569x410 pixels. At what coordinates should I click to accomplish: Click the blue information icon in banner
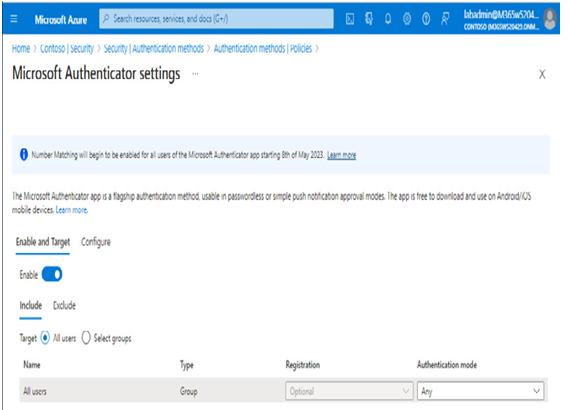tap(24, 155)
